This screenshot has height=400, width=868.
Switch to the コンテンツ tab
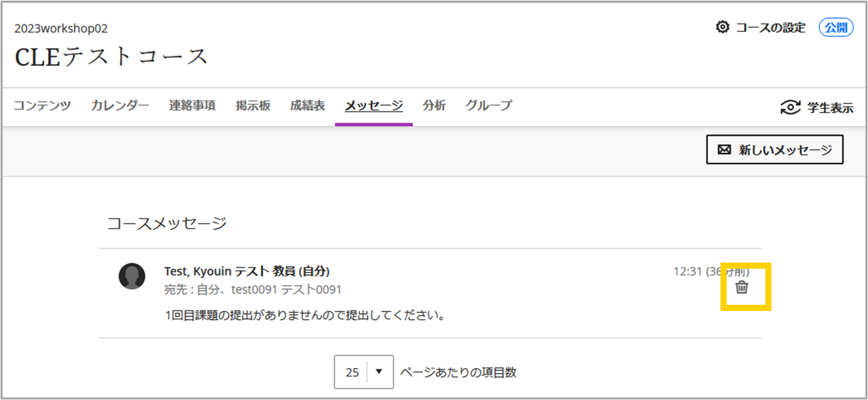coord(42,105)
